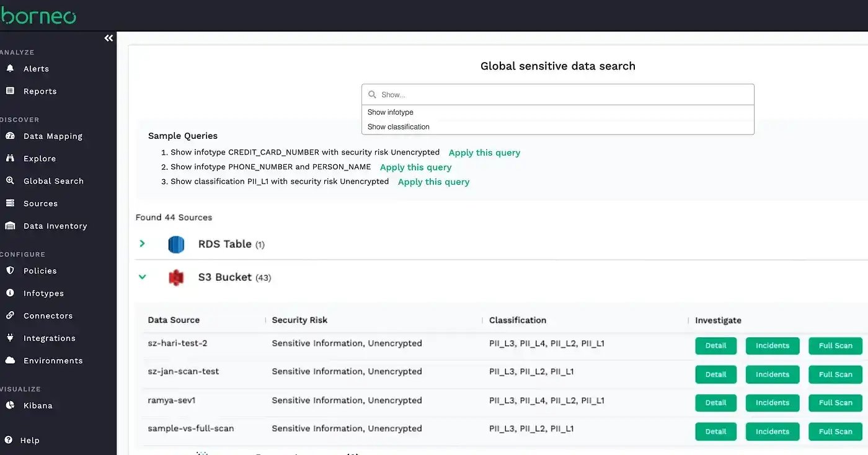The image size is (868, 455).
Task: Open Detail for sample-vs-full-scan
Action: (x=715, y=431)
